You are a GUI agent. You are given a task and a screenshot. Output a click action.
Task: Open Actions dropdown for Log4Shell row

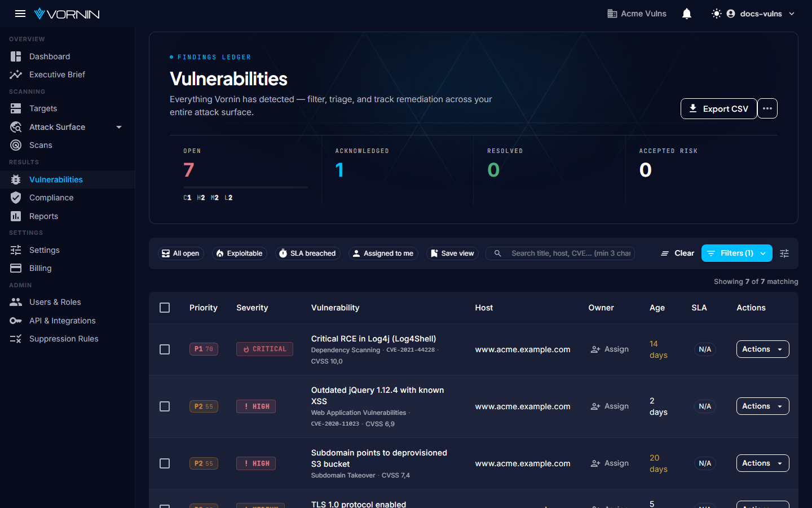click(762, 349)
